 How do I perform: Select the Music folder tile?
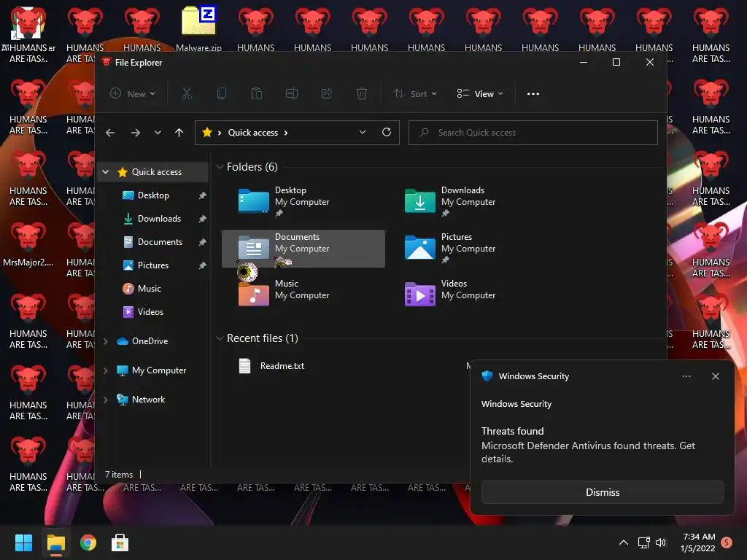(303, 295)
